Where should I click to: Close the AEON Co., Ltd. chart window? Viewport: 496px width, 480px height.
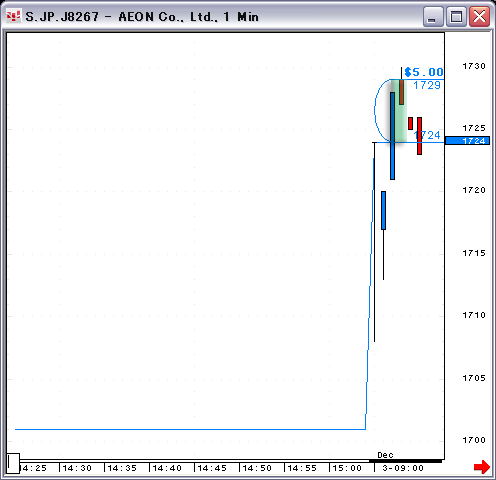click(479, 16)
